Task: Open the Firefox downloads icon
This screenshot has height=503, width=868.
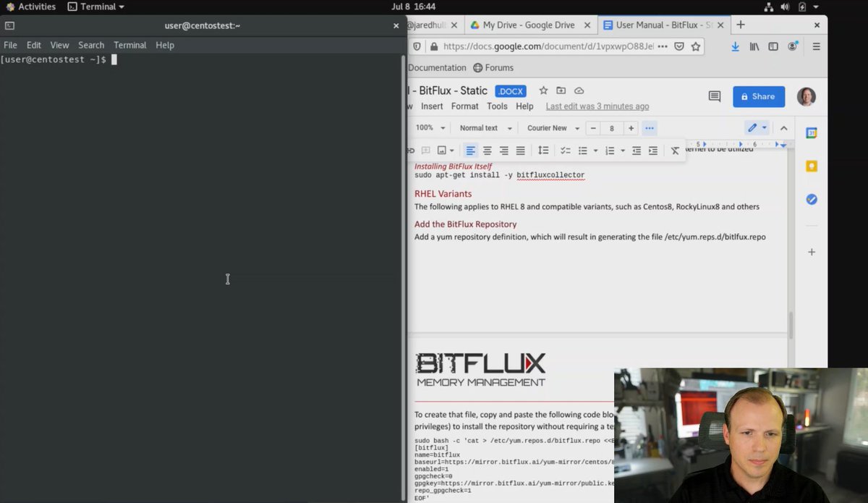Action: (735, 46)
